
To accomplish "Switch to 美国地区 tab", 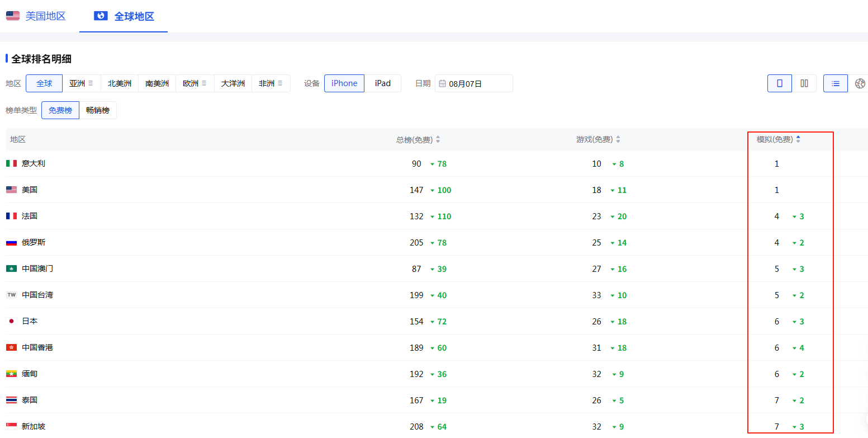I will coord(36,16).
